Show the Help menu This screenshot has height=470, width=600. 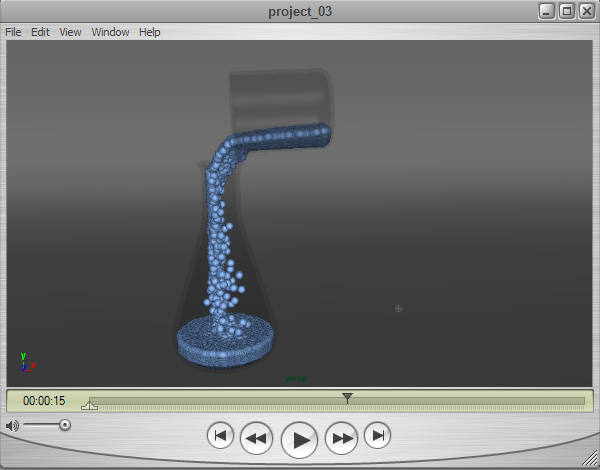(149, 32)
